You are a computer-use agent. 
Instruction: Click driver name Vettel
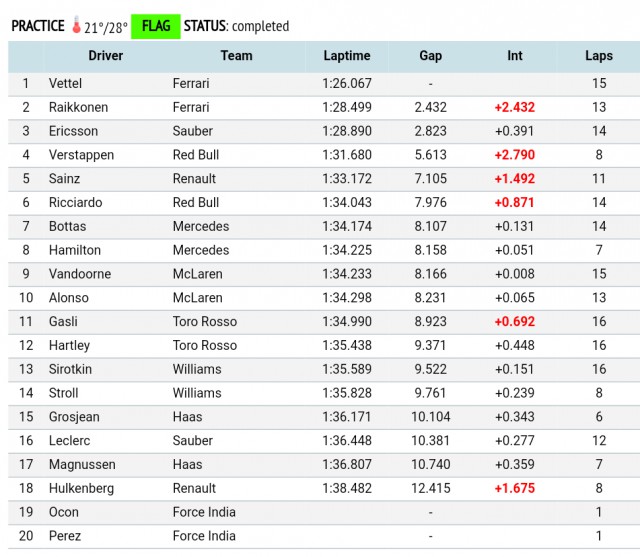65,84
